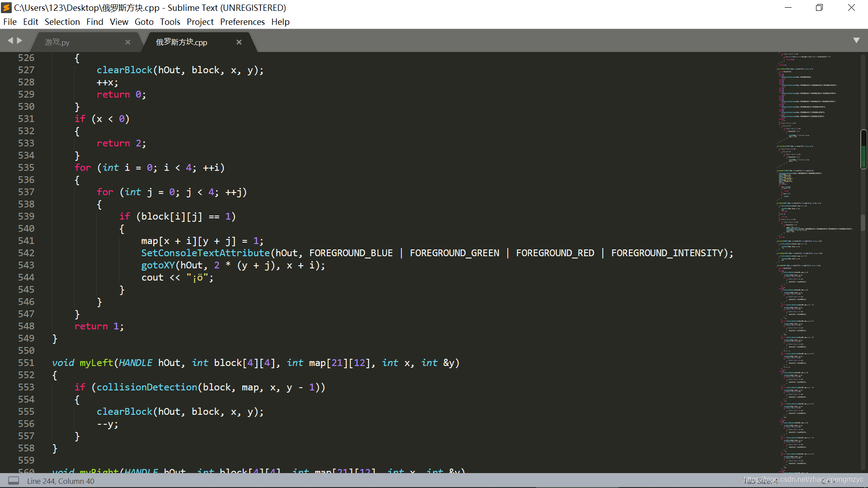This screenshot has width=868, height=488.
Task: Go to next tab with right arrow
Action: (x=19, y=41)
